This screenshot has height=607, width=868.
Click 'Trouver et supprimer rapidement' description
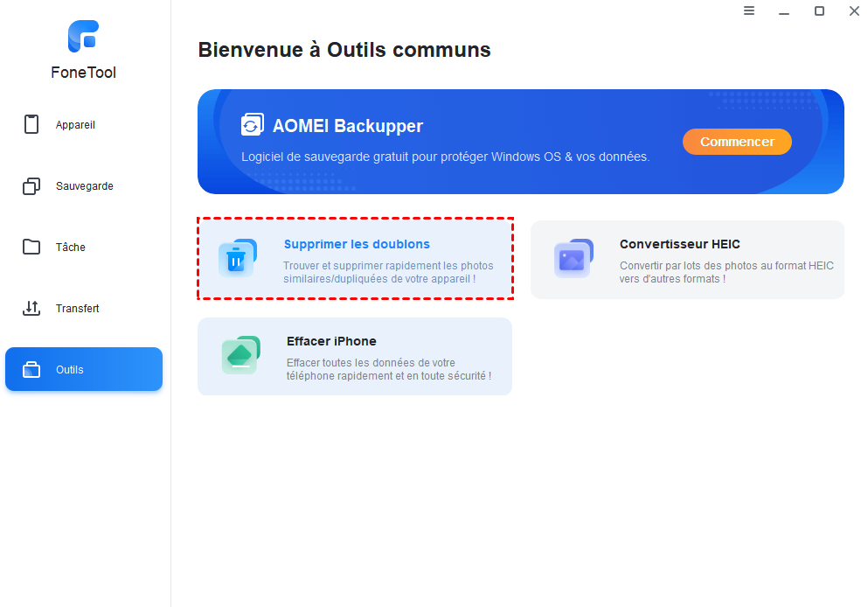[x=388, y=273]
